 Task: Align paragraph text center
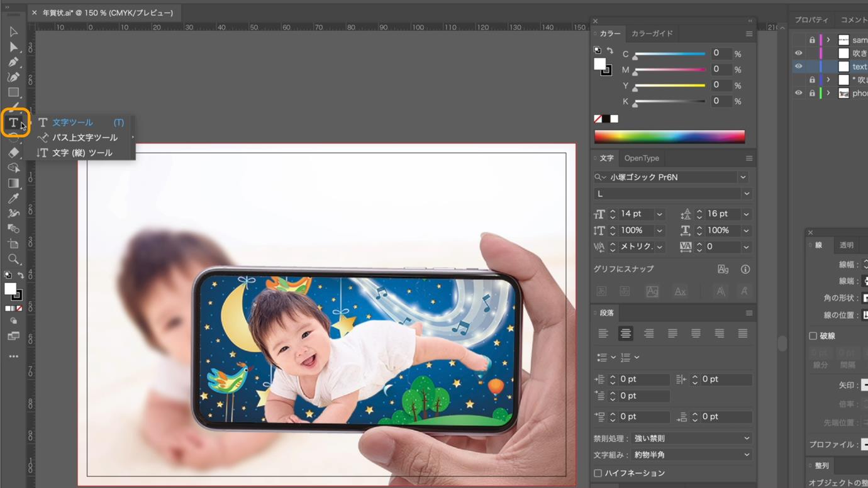(x=625, y=333)
